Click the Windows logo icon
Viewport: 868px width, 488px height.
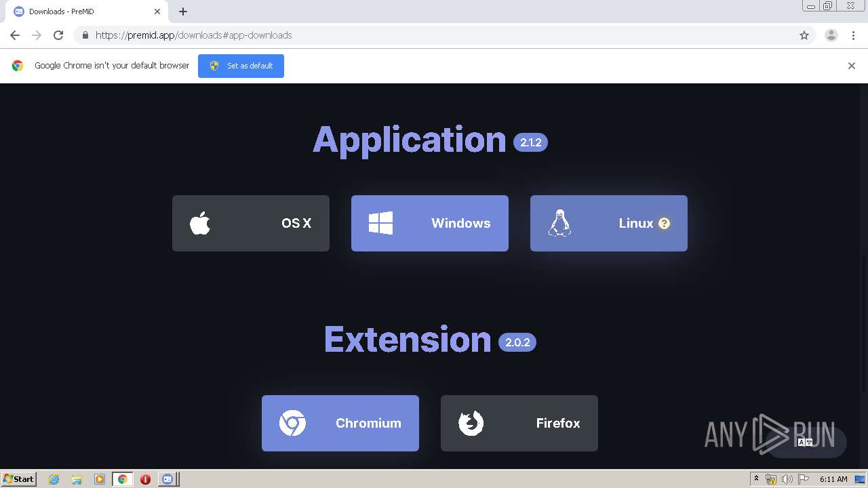point(380,223)
